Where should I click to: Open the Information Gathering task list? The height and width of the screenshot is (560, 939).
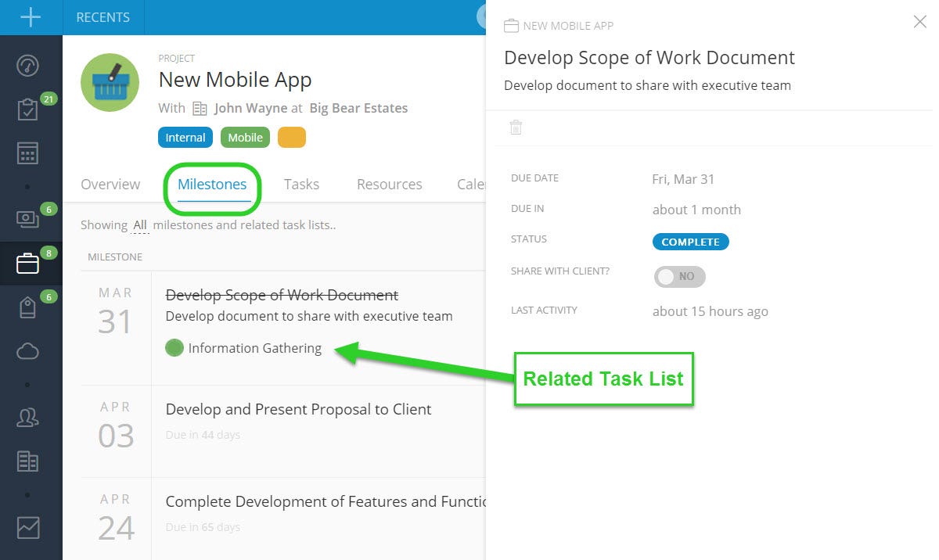[255, 349]
